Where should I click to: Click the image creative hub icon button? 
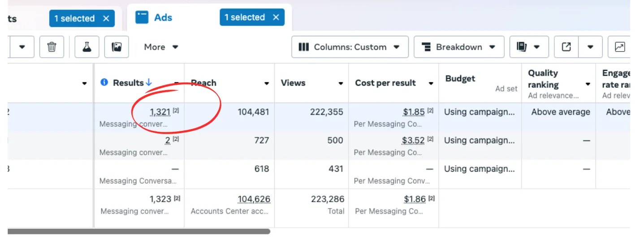point(117,47)
